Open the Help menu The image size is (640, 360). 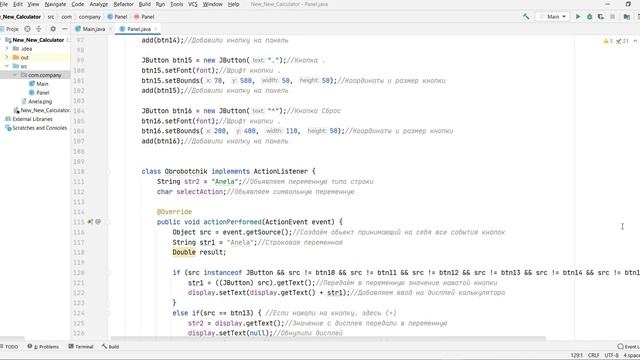(233, 4)
